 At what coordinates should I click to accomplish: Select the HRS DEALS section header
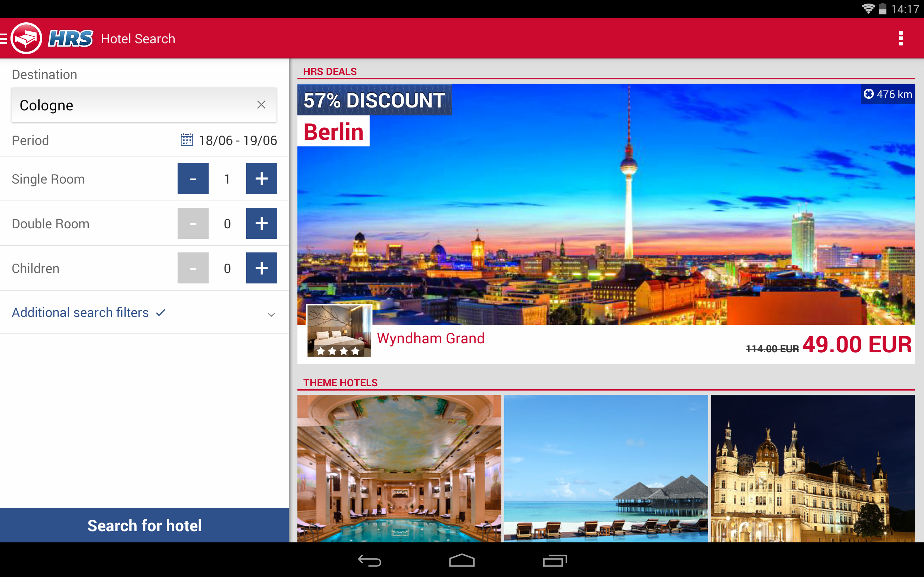click(330, 71)
